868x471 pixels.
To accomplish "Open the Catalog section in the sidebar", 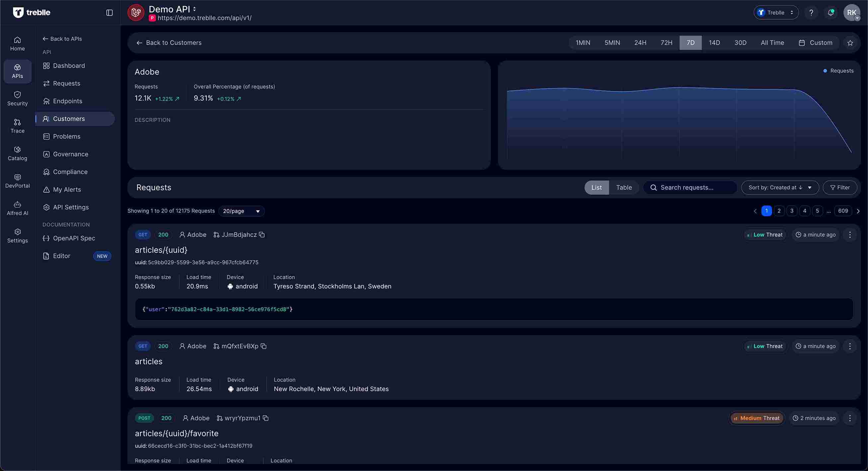I will (x=17, y=153).
